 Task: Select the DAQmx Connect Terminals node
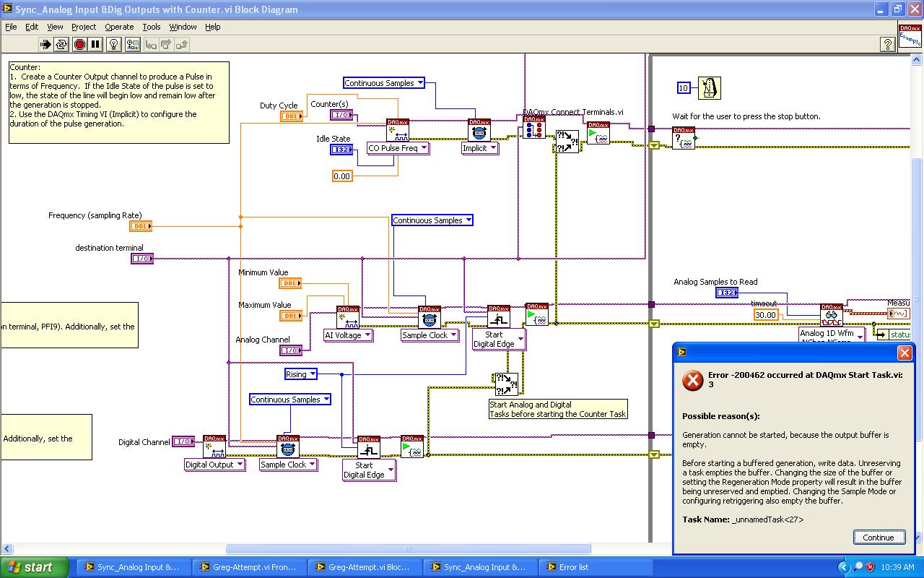pos(534,127)
